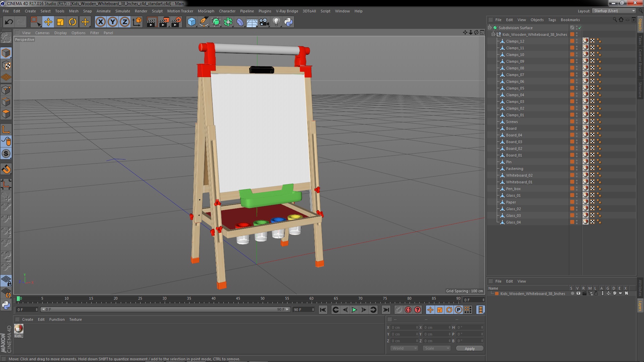Toggle the Snap S icon
Screen dimensions: 644x362
[x=6, y=154]
